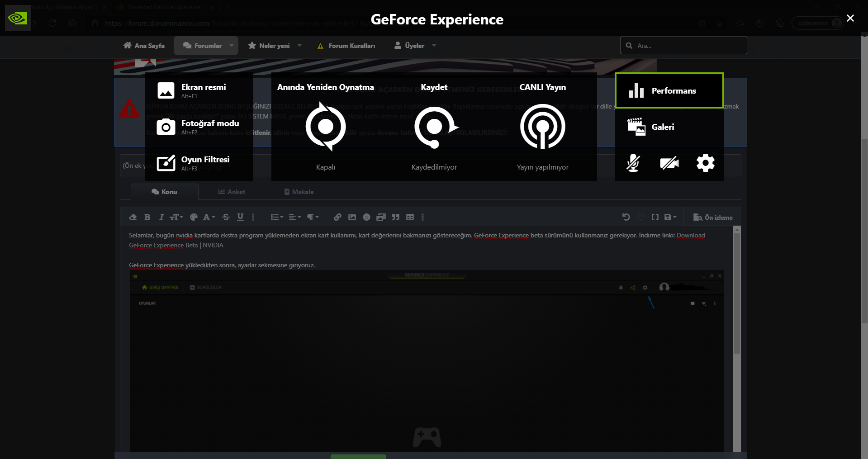Image resolution: width=868 pixels, height=459 pixels.
Task: Click the insert quote icon
Action: pyautogui.click(x=395, y=217)
